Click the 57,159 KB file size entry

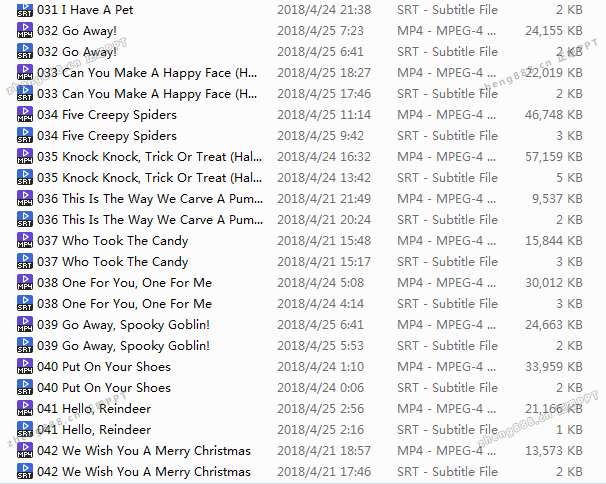point(553,157)
